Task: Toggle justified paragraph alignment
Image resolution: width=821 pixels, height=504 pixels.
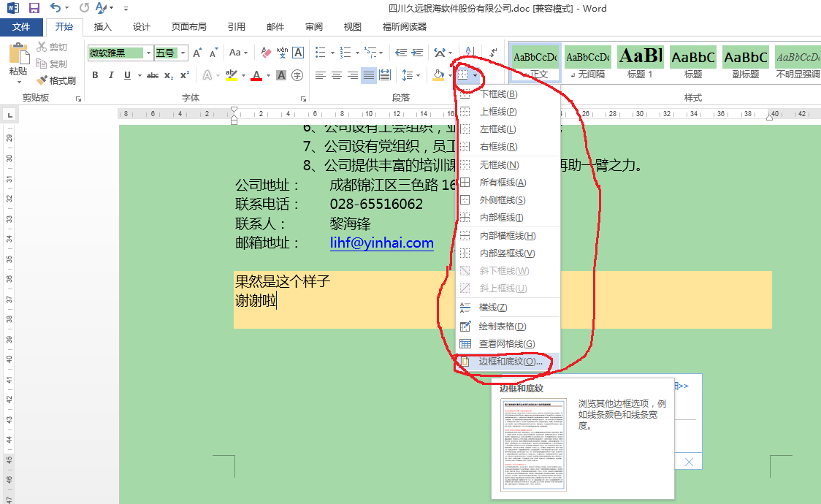Action: coord(369,75)
